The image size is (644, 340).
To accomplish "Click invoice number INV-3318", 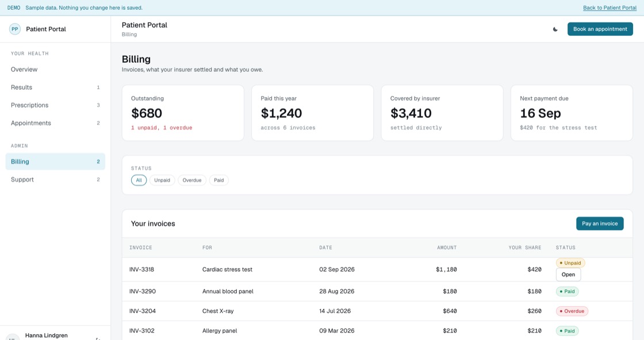I will pos(141,270).
